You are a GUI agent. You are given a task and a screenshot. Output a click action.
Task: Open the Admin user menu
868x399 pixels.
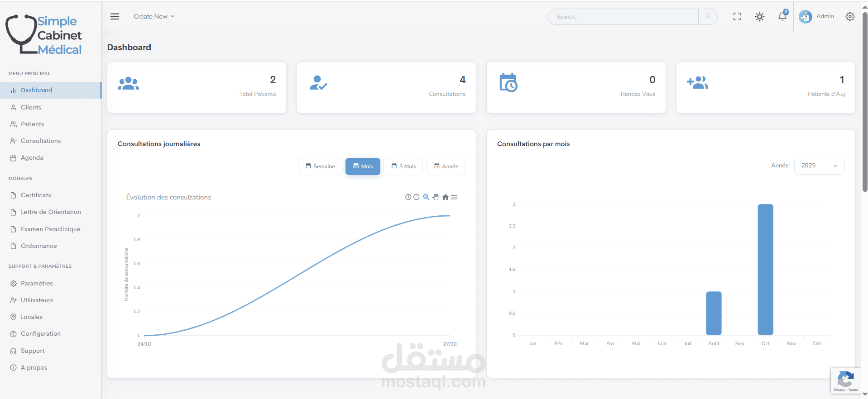(817, 16)
